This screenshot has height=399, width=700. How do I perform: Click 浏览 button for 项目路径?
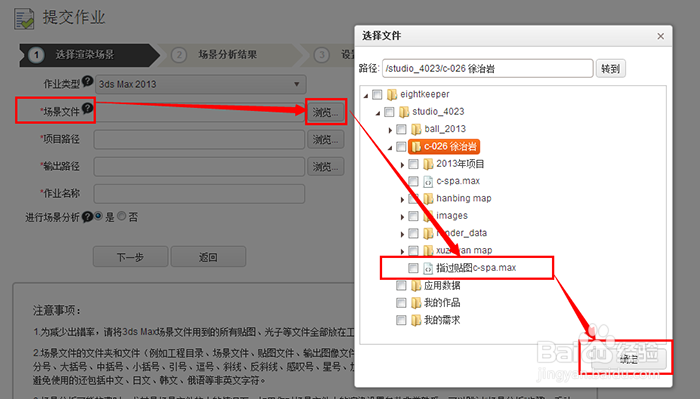325,140
